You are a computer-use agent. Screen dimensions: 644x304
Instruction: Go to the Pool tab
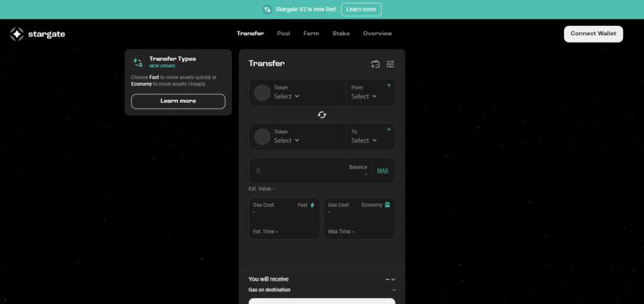click(x=284, y=34)
